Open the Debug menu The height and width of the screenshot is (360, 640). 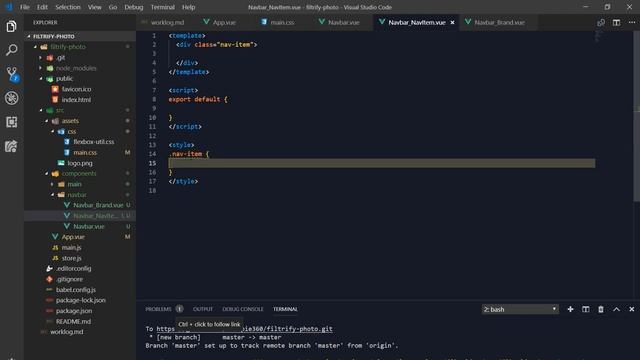133,7
